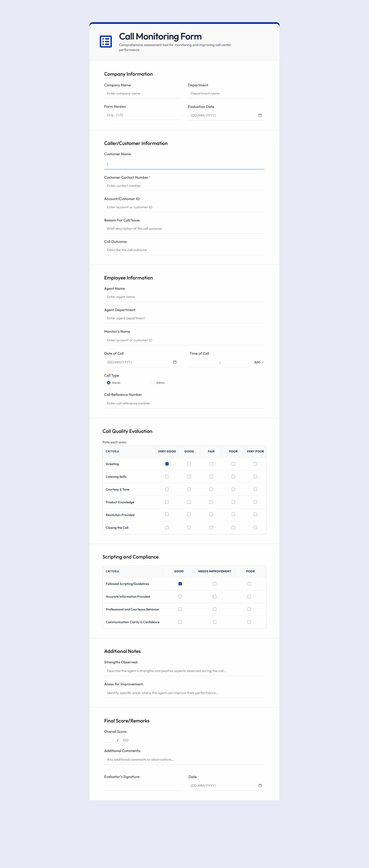Check Very Poor for Resolution Provided

(255, 515)
